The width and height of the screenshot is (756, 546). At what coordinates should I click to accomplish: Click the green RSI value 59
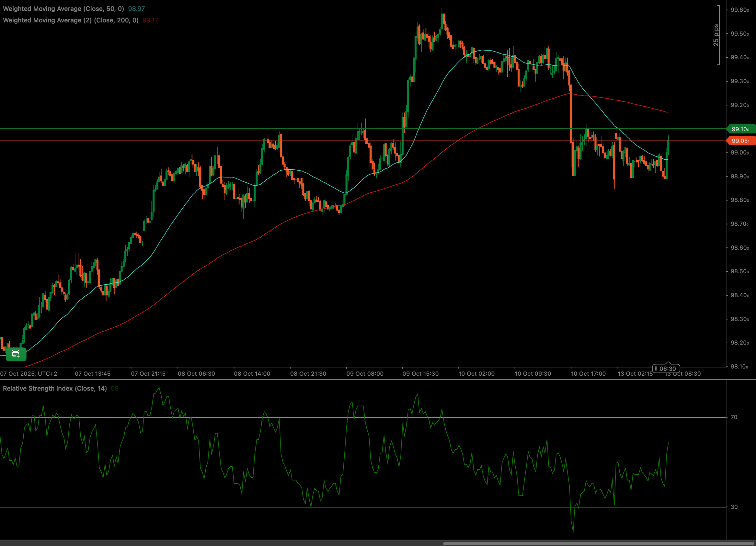coord(114,388)
